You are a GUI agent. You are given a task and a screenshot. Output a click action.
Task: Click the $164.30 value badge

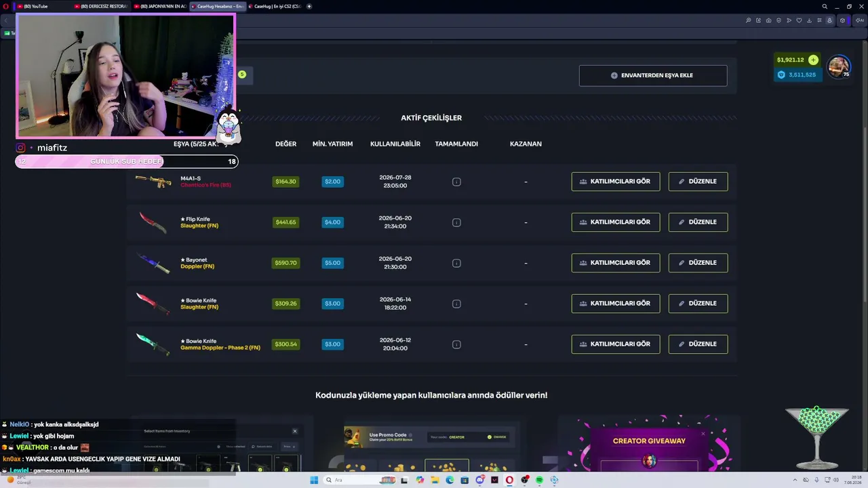285,182
